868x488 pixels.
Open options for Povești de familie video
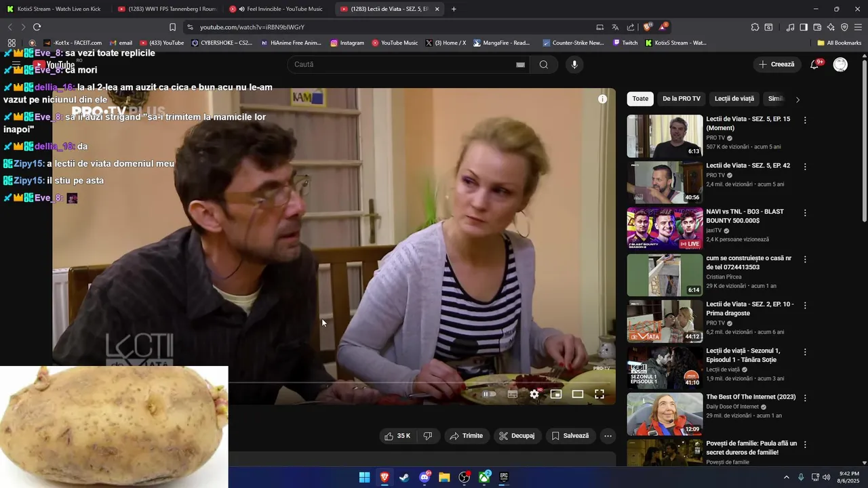(805, 444)
